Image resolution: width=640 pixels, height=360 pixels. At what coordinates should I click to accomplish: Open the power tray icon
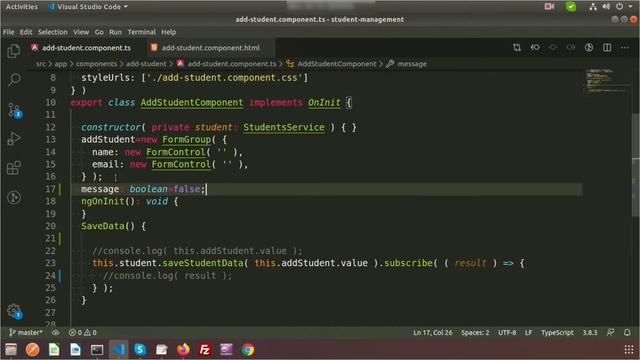pos(620,7)
